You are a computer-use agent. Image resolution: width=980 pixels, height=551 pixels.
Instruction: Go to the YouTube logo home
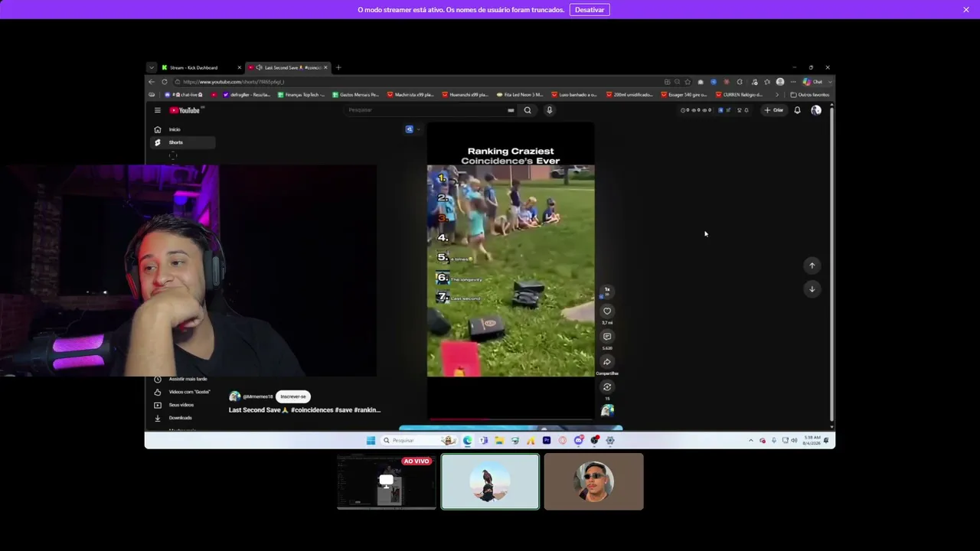185,110
